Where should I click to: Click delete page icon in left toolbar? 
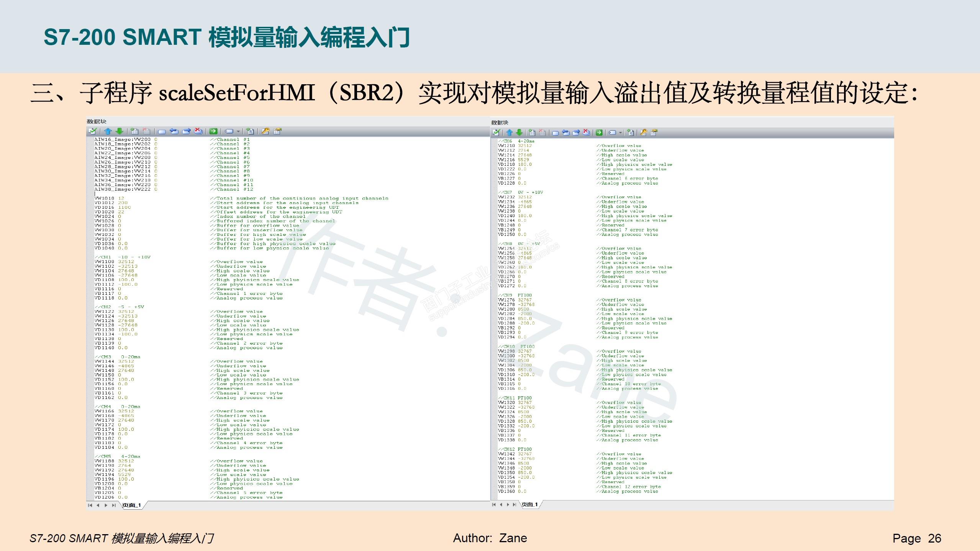(x=146, y=131)
